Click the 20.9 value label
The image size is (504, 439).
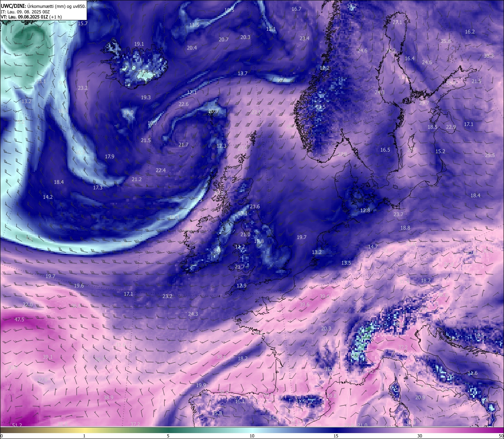coord(420,397)
